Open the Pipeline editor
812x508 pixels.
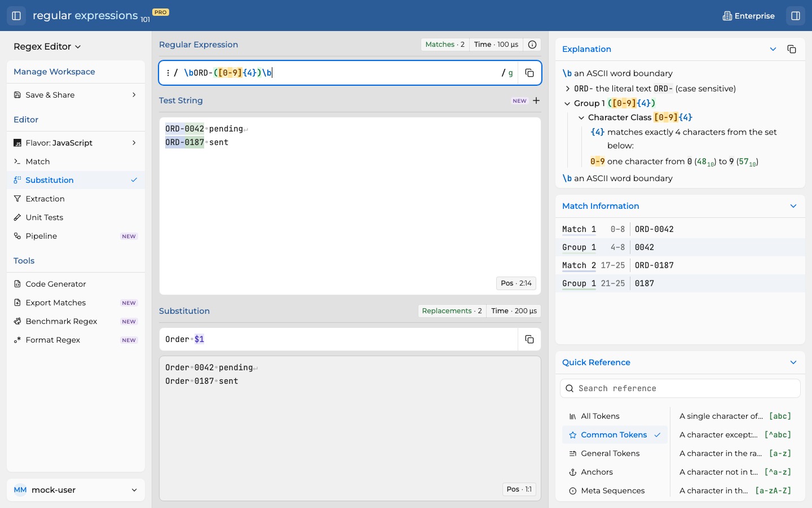tap(76, 236)
